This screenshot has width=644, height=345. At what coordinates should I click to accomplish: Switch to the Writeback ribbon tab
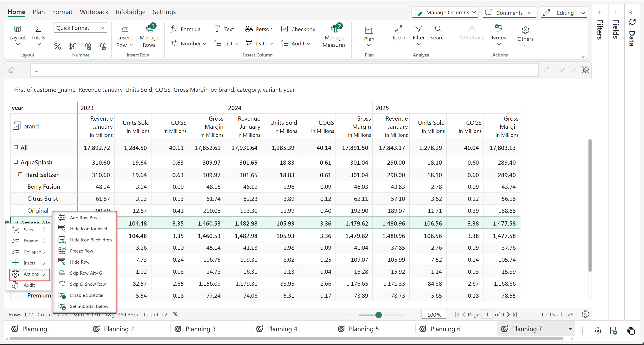click(x=94, y=12)
